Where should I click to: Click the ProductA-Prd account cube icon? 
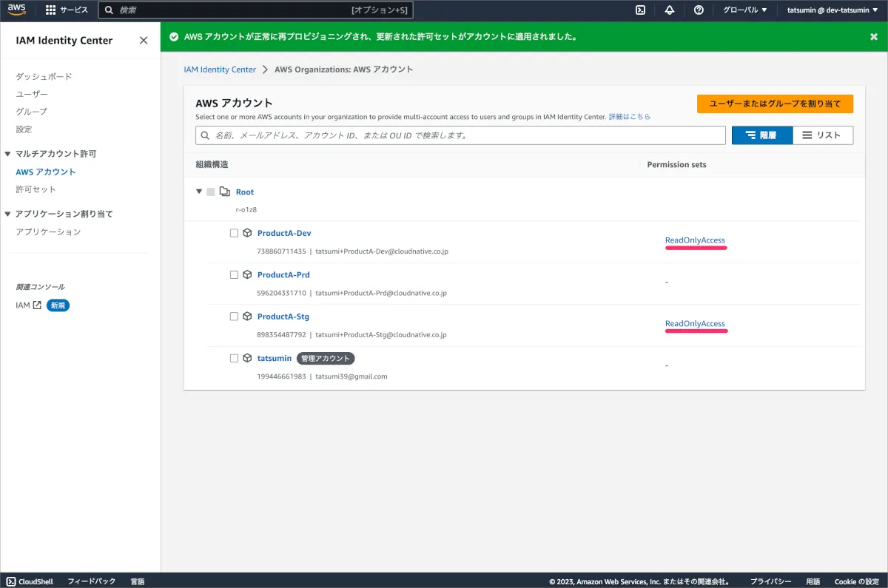247,274
